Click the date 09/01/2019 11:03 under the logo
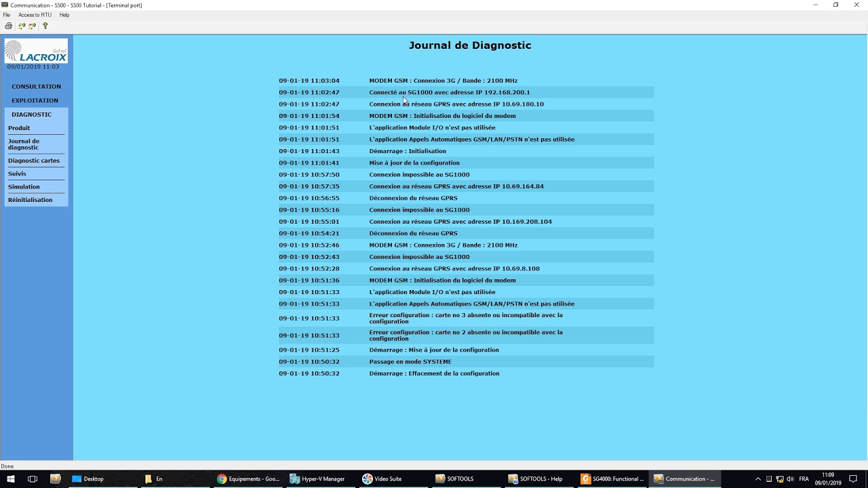 coord(33,67)
